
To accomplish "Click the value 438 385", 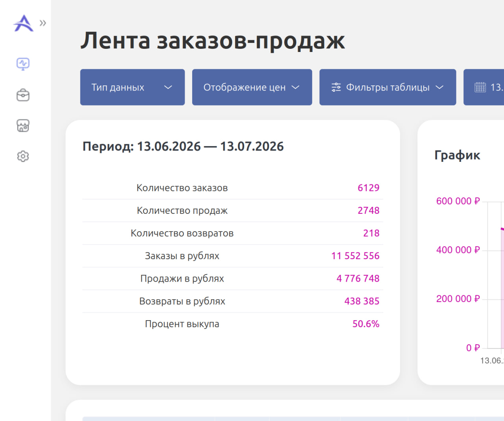I will pyautogui.click(x=362, y=301).
